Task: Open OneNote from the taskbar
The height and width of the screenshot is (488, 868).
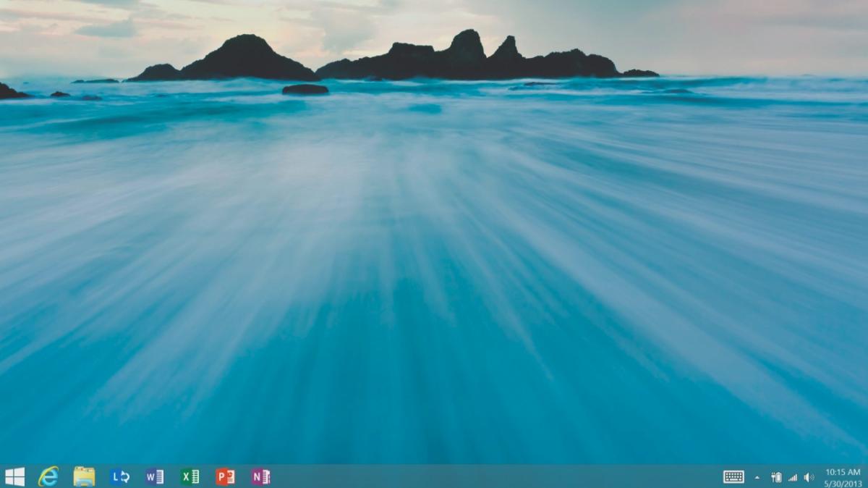Action: click(260, 476)
